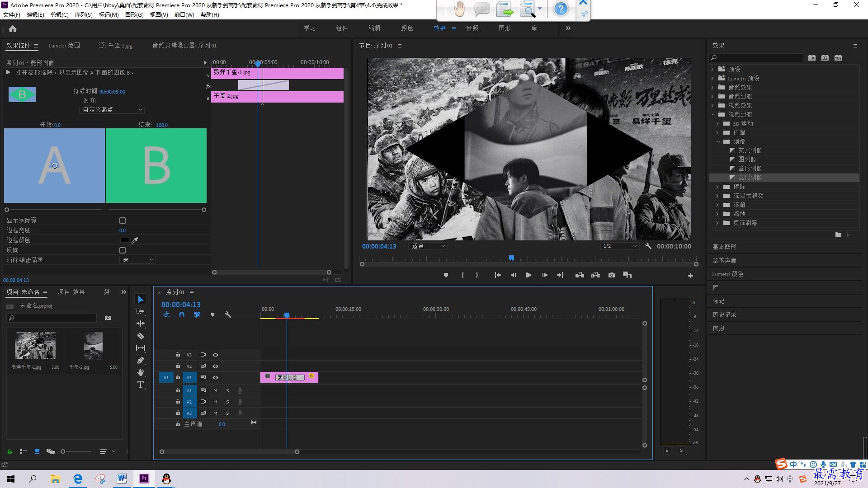
Task: Click the Add Marker button in program monitor
Action: [x=446, y=275]
